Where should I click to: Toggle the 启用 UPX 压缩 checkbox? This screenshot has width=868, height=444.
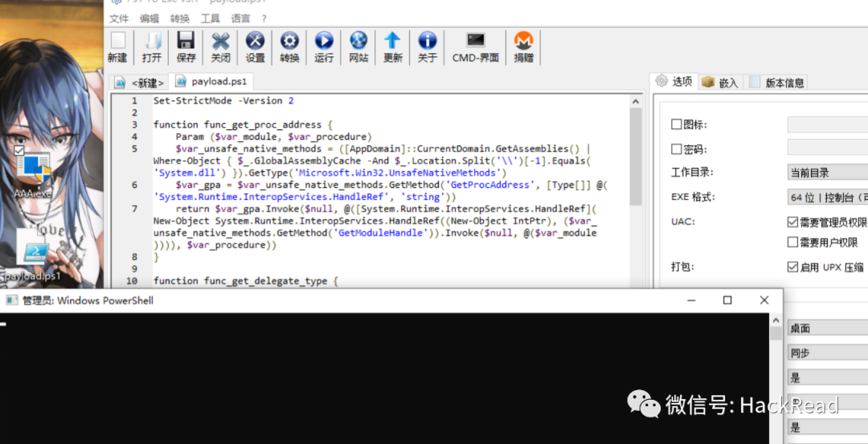click(792, 267)
